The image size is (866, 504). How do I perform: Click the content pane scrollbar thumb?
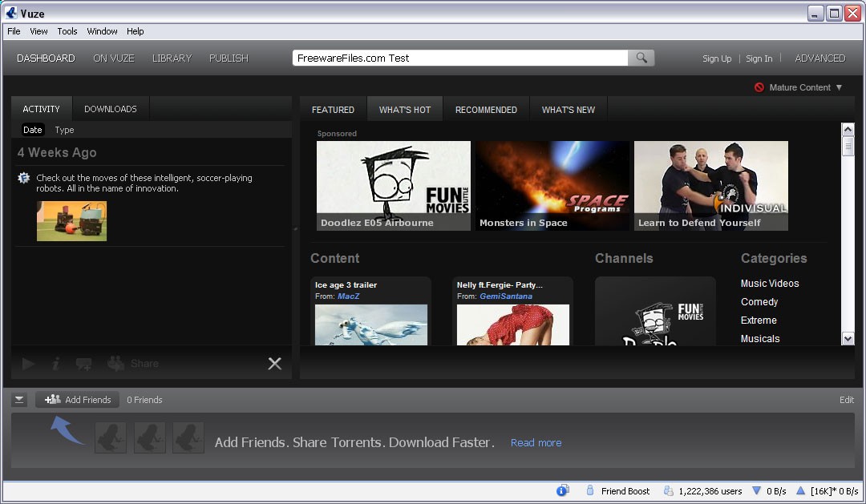pyautogui.click(x=848, y=147)
